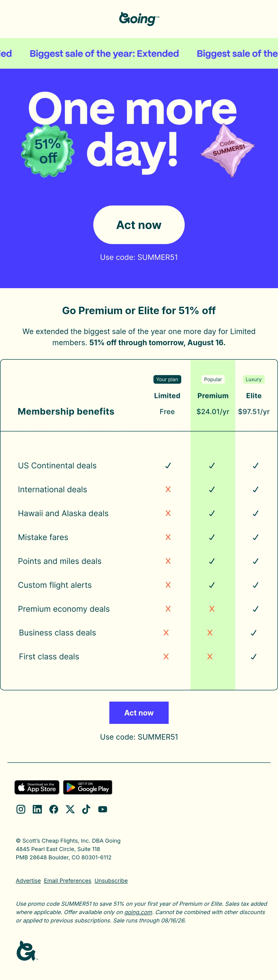The image size is (278, 980).
Task: Open Email Preferences link
Action: pos(68,880)
